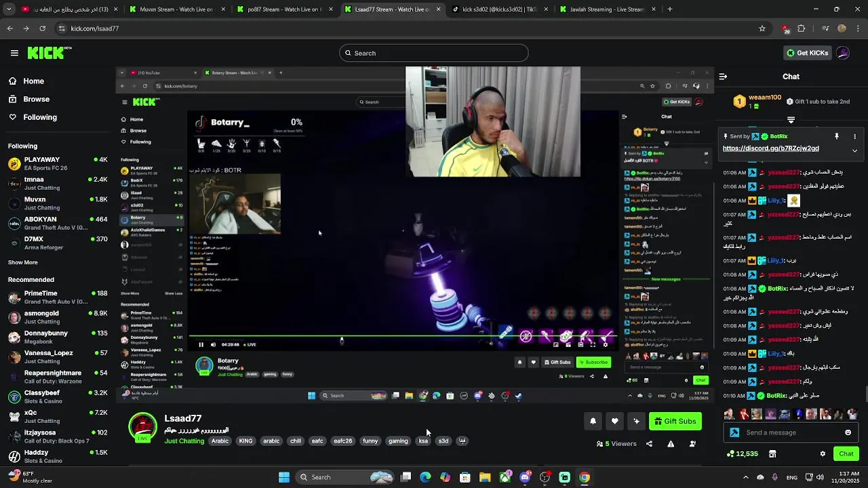Click the sparkle icon beside Gift Subs
The image size is (868, 488).
[636, 421]
